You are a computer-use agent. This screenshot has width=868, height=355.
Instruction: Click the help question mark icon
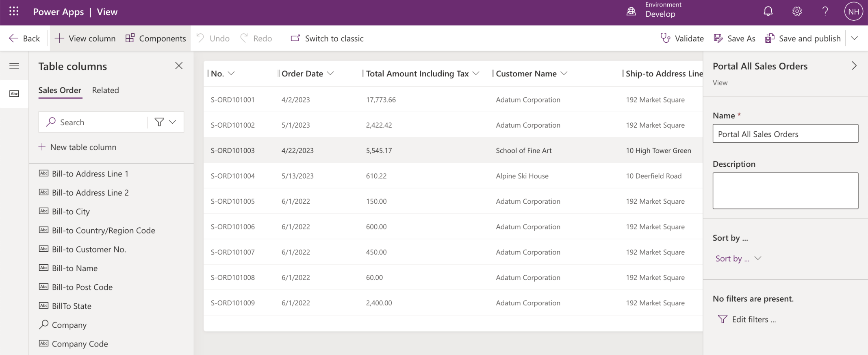pyautogui.click(x=825, y=12)
